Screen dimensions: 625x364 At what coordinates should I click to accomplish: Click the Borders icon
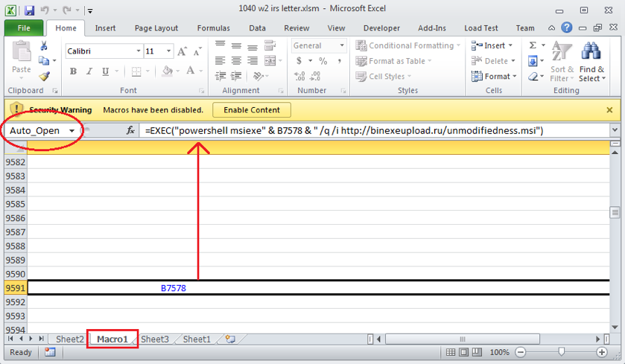tap(136, 71)
